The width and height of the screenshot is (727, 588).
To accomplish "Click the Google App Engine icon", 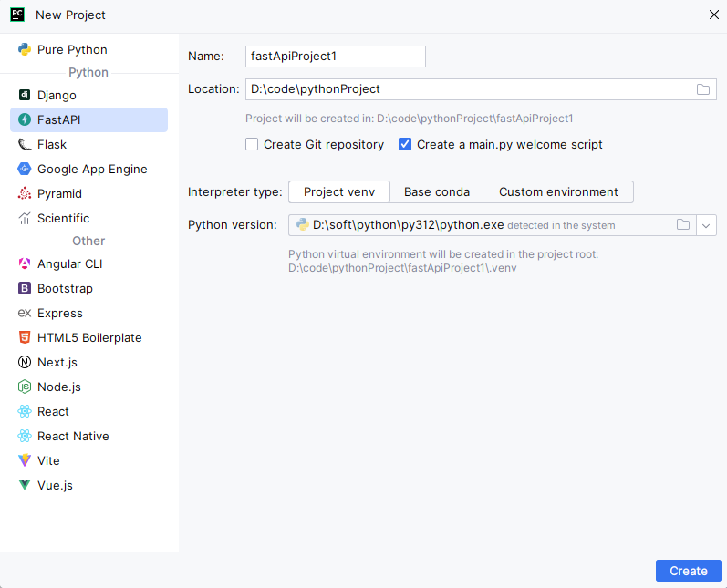I will pos(25,169).
